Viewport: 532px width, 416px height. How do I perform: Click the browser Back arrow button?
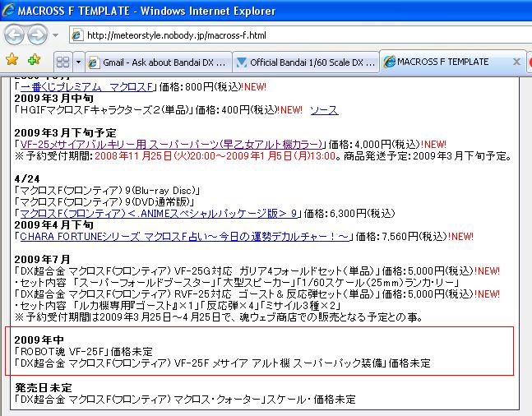[x=14, y=35]
